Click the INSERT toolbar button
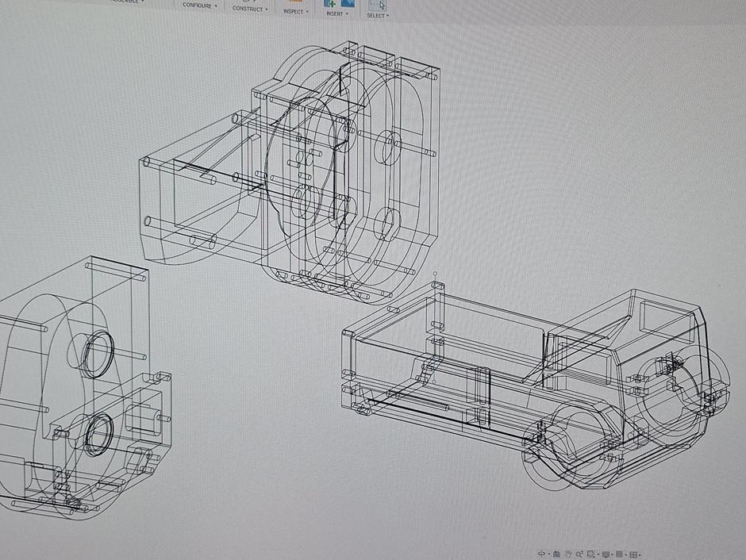746x560 pixels. (x=336, y=13)
